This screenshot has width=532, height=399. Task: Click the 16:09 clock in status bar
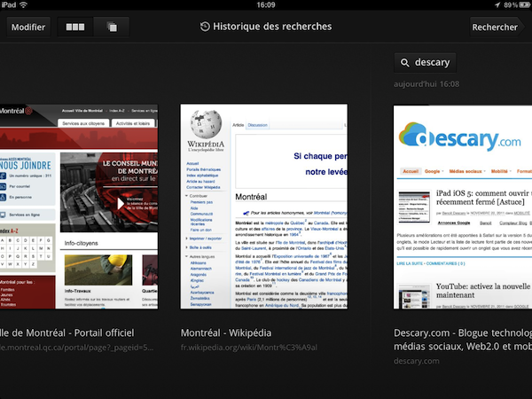coord(266,4)
